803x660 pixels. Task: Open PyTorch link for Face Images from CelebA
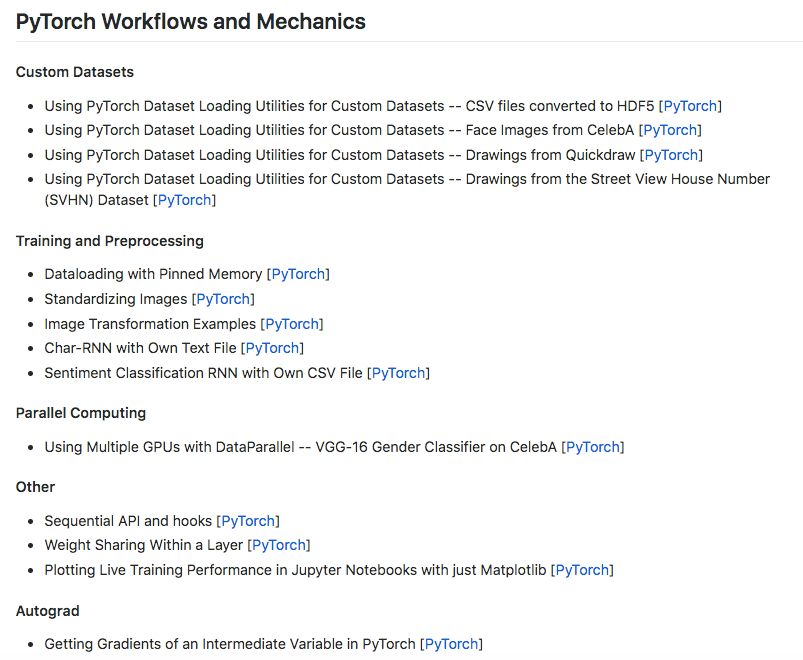(x=670, y=130)
